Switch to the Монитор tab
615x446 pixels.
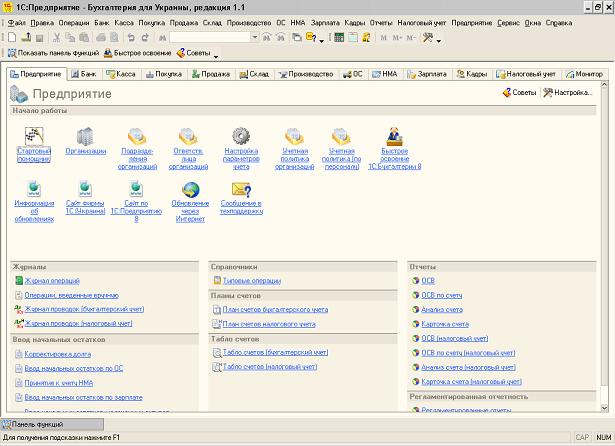584,74
